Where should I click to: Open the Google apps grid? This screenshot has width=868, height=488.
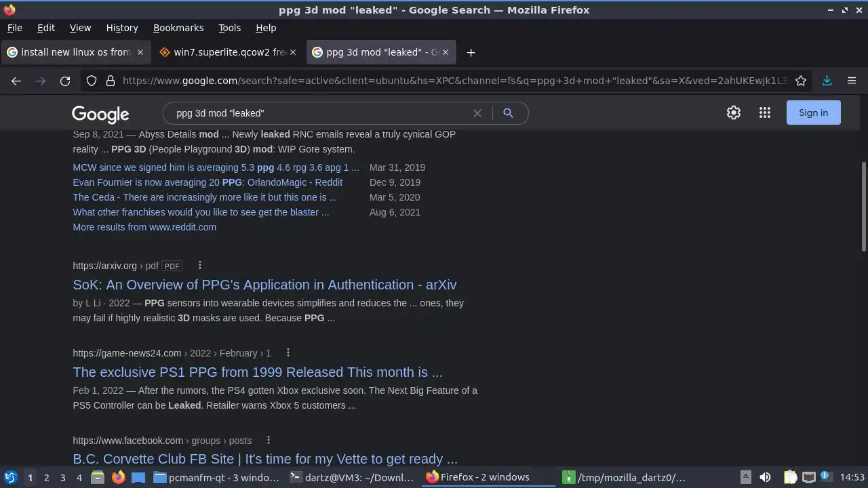point(765,113)
